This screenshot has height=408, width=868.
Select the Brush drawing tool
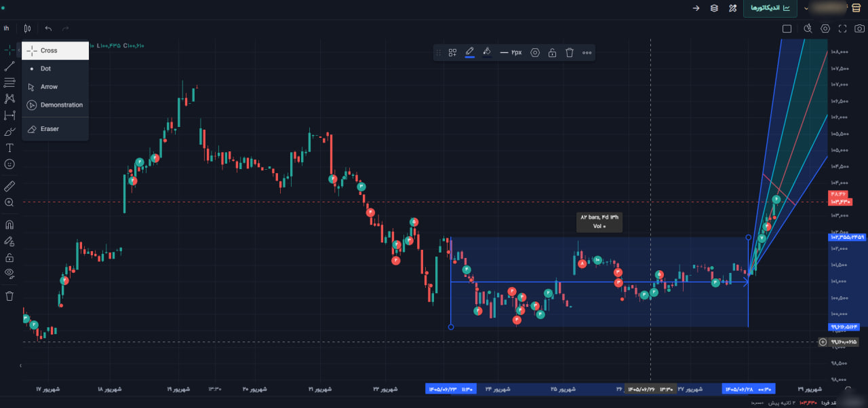9,132
